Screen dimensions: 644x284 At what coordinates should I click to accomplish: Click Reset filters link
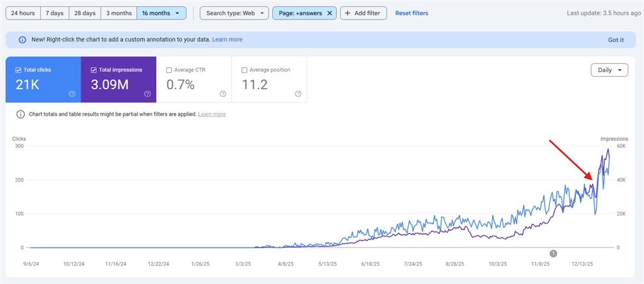pyautogui.click(x=411, y=13)
